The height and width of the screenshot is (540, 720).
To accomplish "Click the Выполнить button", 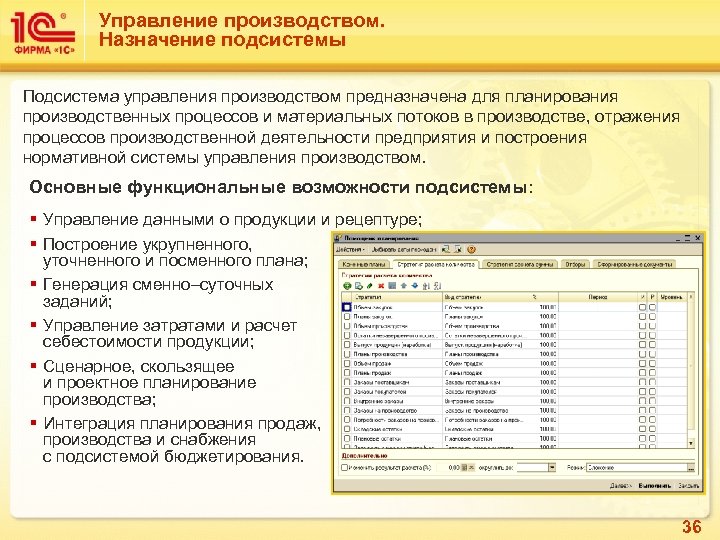I will [x=655, y=486].
